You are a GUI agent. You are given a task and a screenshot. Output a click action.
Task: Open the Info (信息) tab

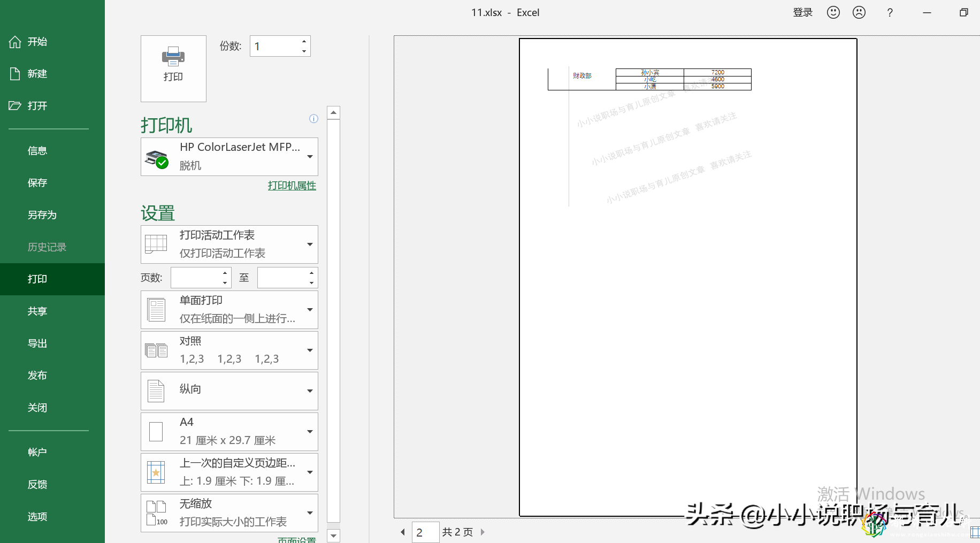[x=52, y=151]
